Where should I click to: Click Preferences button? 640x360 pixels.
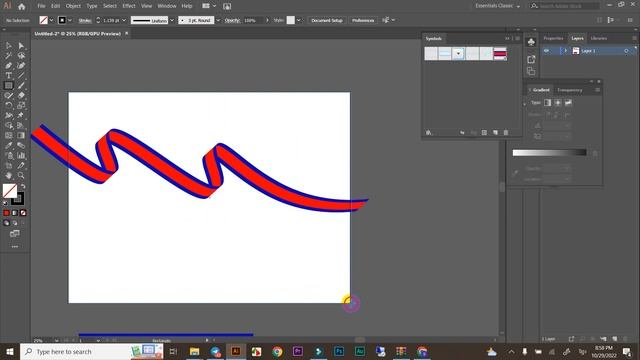click(363, 20)
